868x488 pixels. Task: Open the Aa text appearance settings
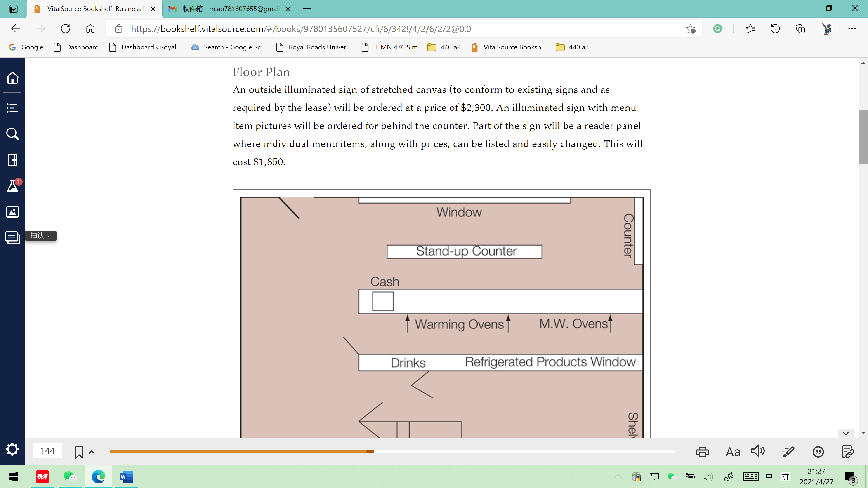pyautogui.click(x=733, y=452)
